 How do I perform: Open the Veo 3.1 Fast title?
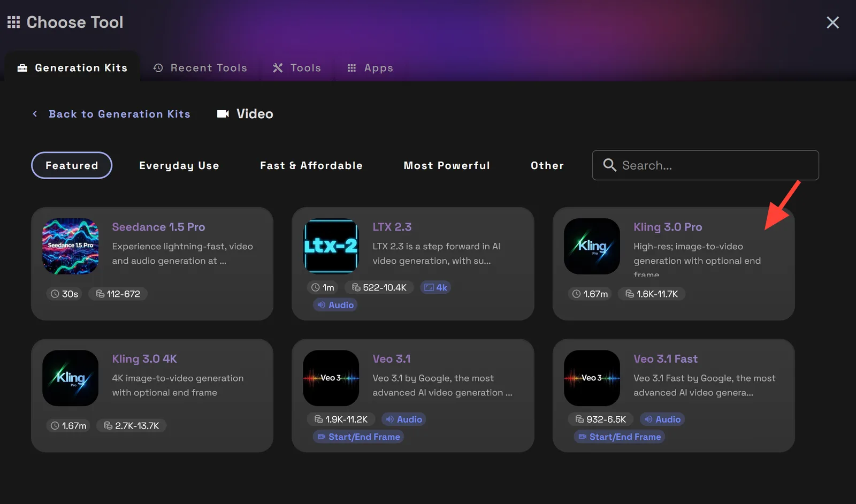666,359
